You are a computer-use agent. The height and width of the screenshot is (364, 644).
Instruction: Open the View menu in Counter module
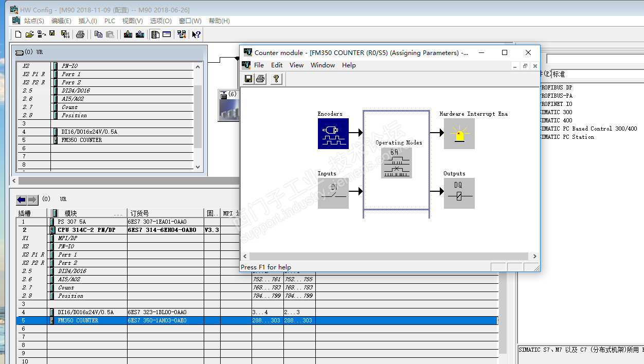coord(296,65)
